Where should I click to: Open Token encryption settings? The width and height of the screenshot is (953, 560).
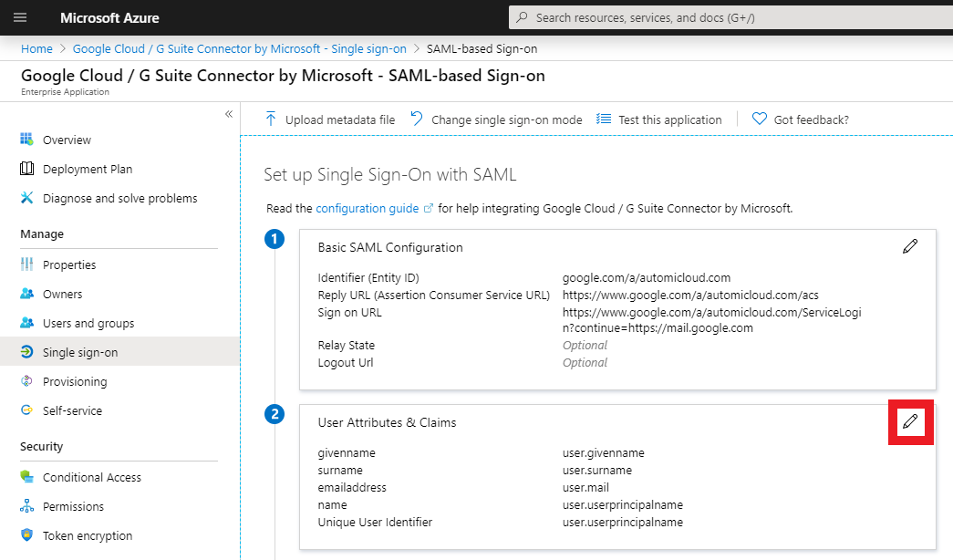click(x=88, y=535)
